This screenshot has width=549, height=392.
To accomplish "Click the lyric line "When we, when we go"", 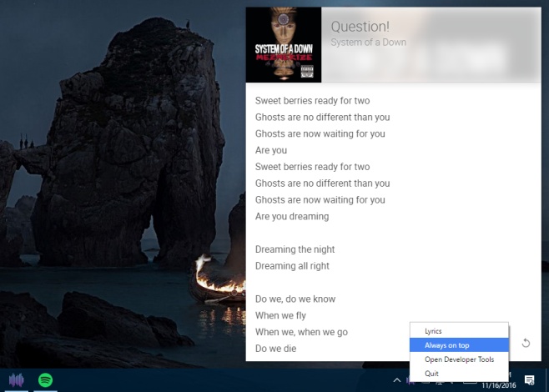I will (301, 332).
